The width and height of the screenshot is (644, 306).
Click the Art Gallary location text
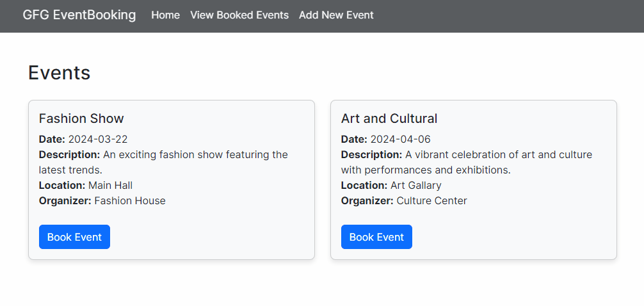415,185
